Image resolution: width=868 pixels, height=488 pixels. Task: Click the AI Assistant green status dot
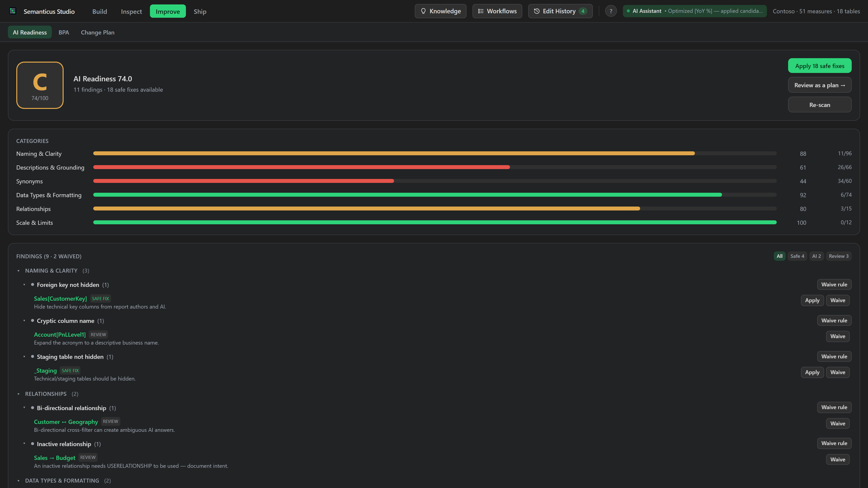click(628, 11)
